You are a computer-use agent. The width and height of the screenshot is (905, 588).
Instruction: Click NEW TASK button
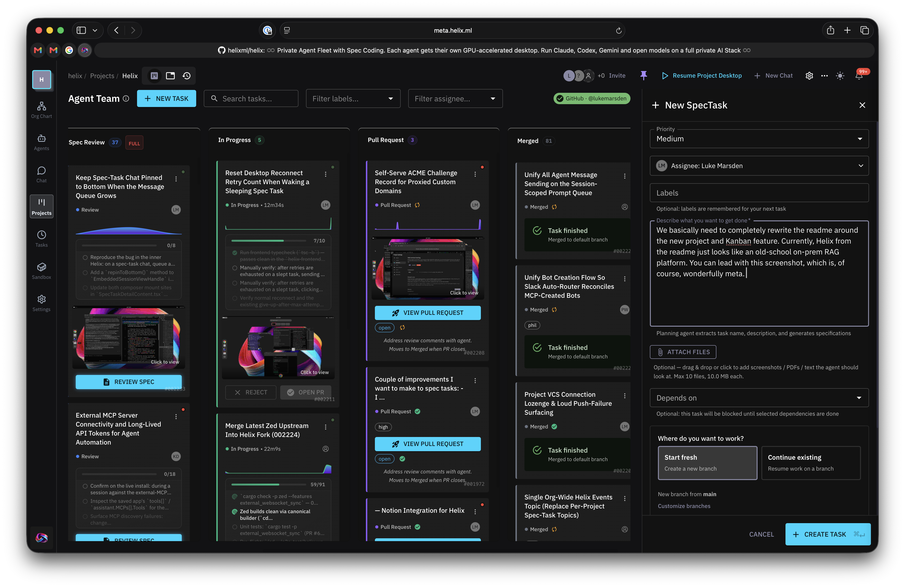167,98
